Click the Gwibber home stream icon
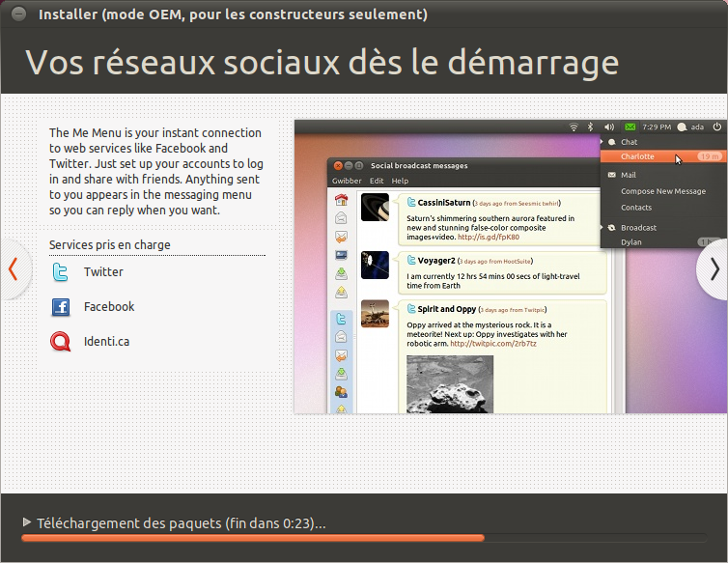This screenshot has height=563, width=728. (341, 201)
